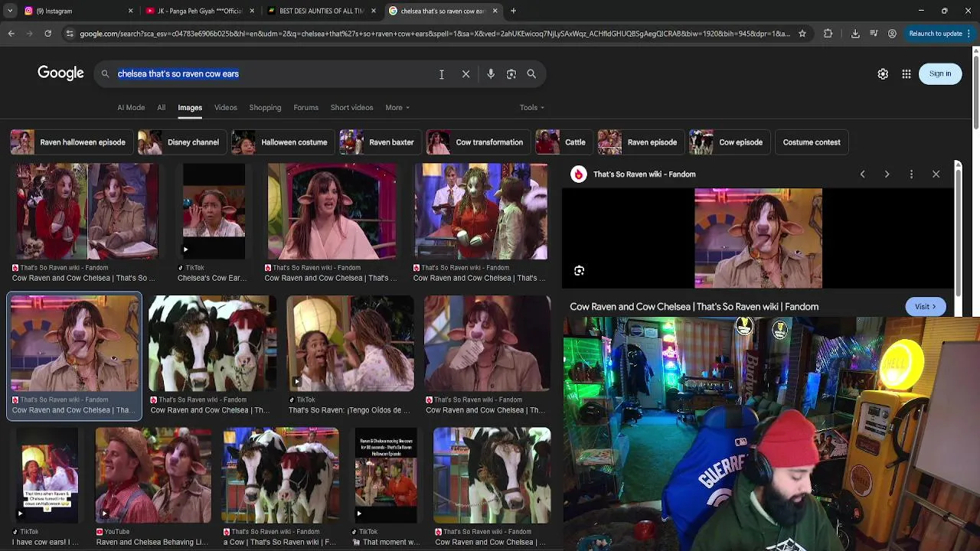
Task: Close the Instagram tab
Action: tap(130, 11)
